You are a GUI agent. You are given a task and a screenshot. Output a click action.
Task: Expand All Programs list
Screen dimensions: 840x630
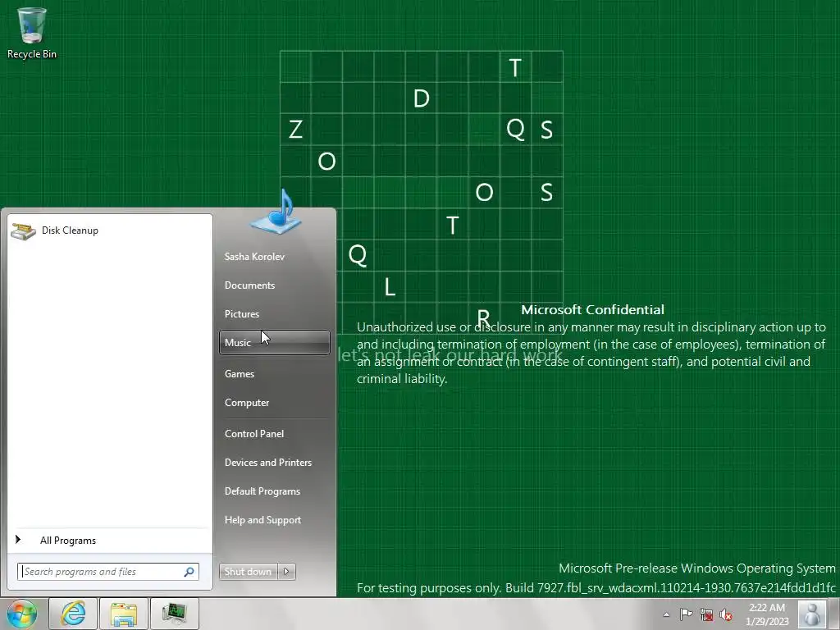(109, 541)
